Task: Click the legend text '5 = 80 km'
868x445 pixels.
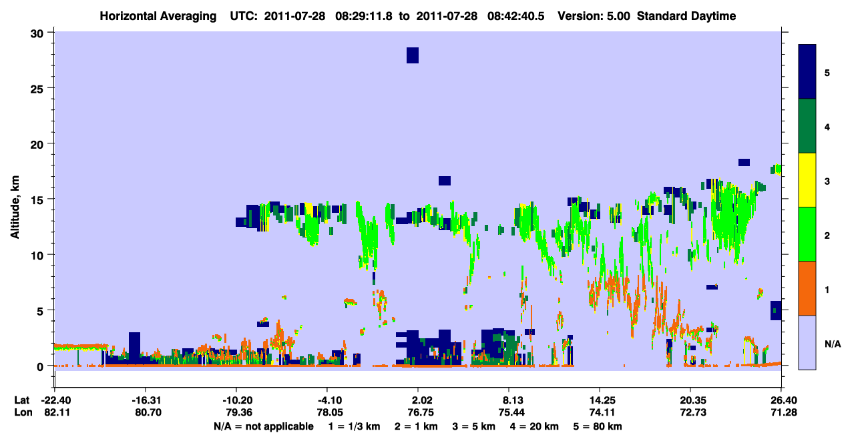Action: pos(598,426)
